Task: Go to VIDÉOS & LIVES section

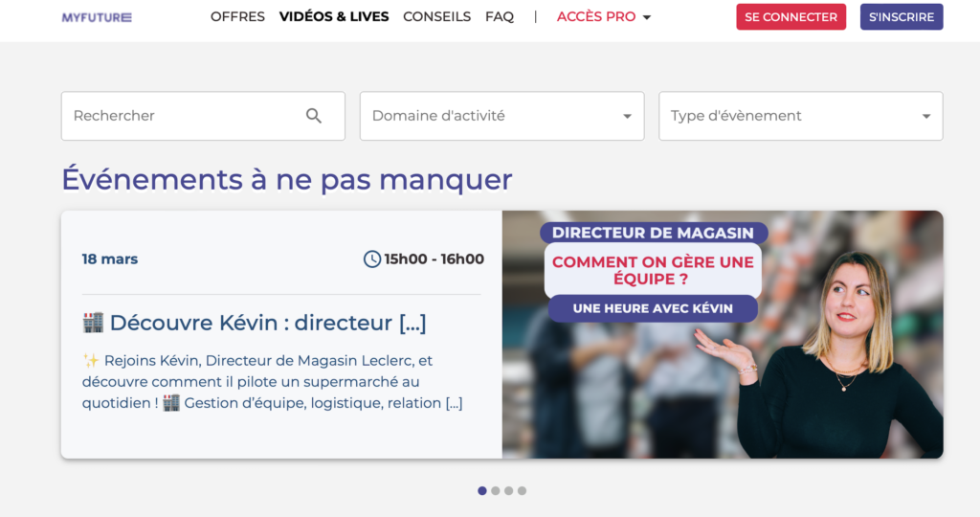Action: (334, 17)
